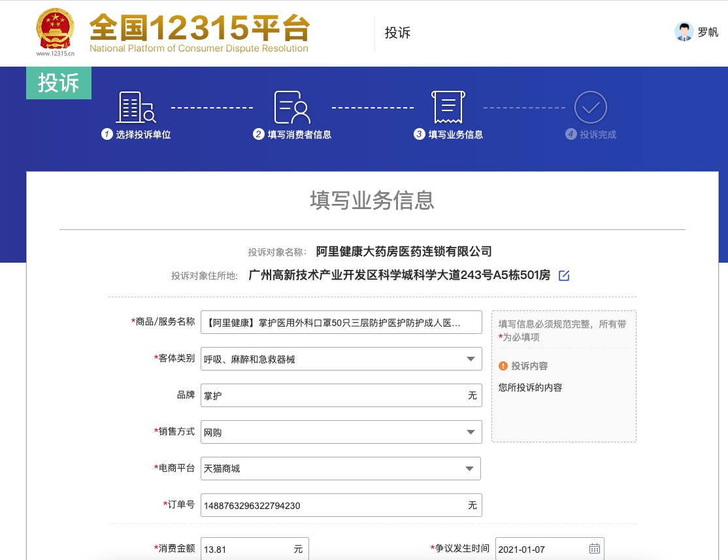
Task: Select step label 填写消费者信息
Action: click(299, 135)
